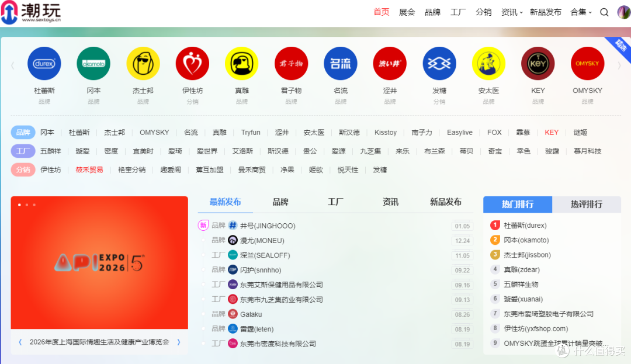Open the KEY brand logo

[x=538, y=64]
